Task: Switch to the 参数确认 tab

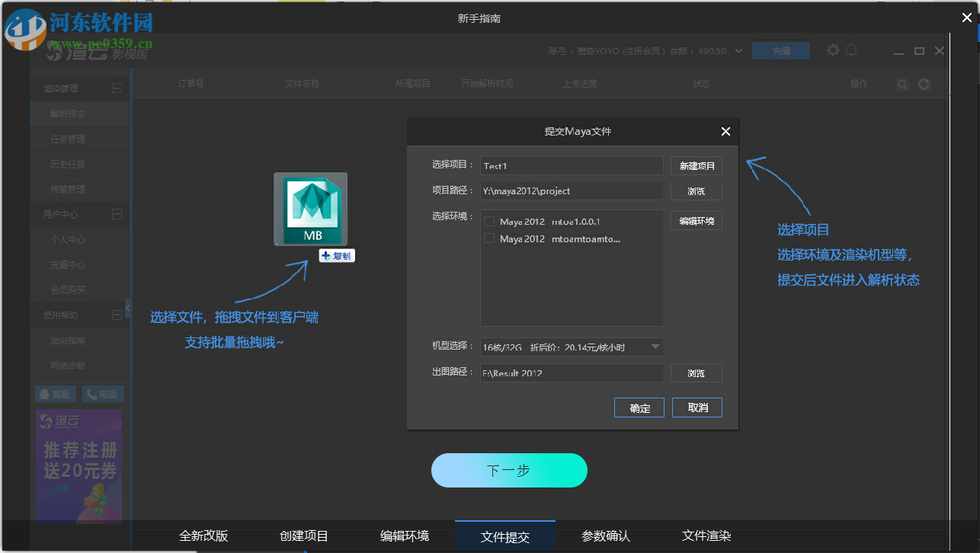Action: click(x=605, y=535)
